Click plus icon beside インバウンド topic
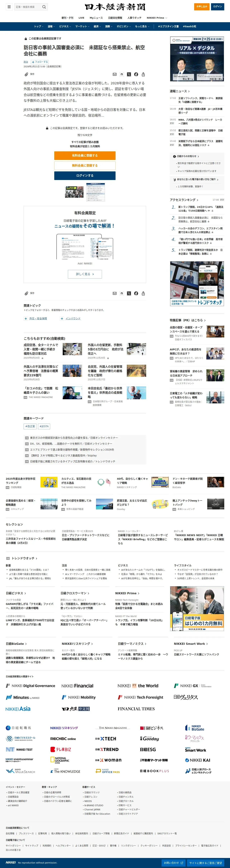Screen dimensions: 230x868 pyautogui.click(x=62, y=318)
